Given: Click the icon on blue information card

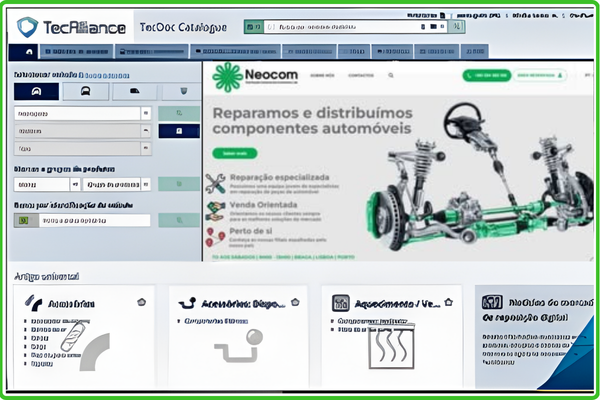Looking at the screenshot, I should pyautogui.click(x=492, y=302).
